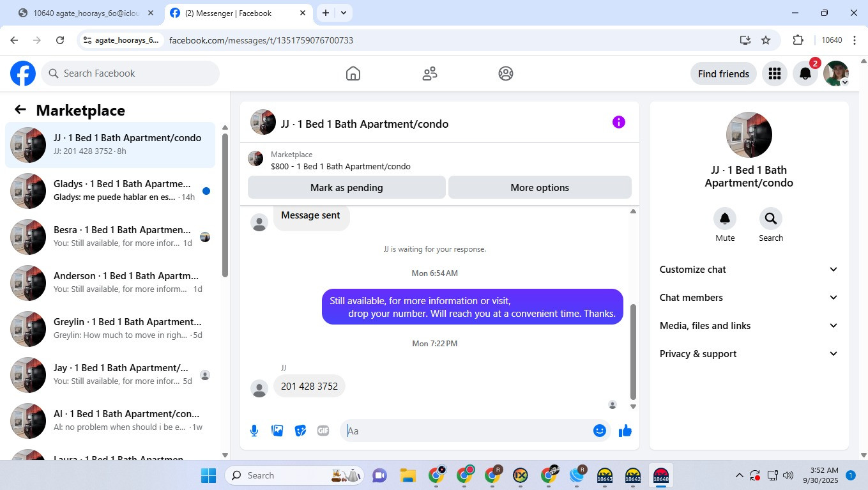868x490 pixels.
Task: Open Greylin conversation in list
Action: point(110,329)
